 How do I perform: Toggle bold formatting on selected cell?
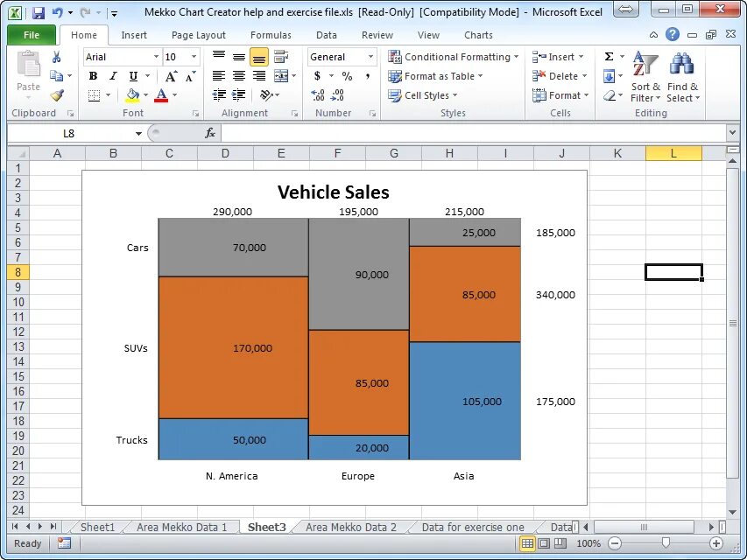coord(92,75)
